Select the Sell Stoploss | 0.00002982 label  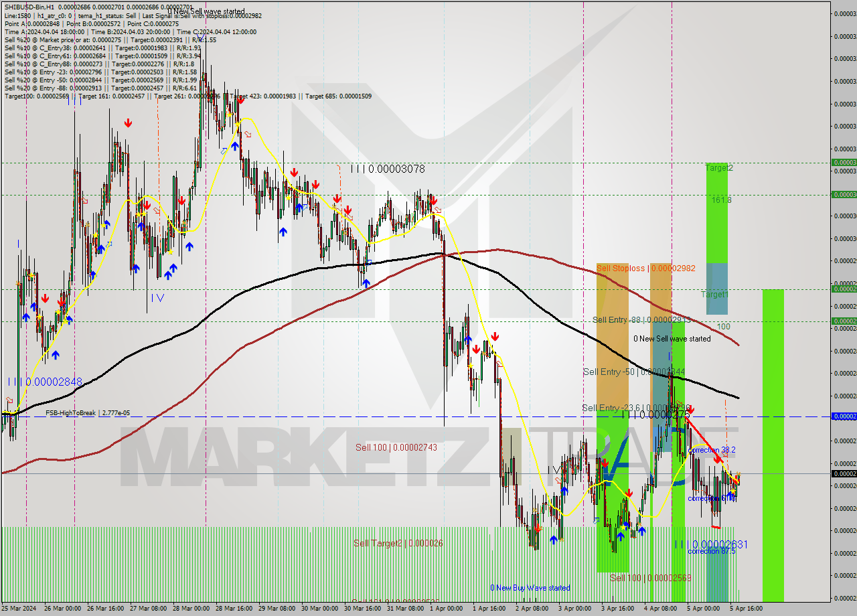point(646,268)
